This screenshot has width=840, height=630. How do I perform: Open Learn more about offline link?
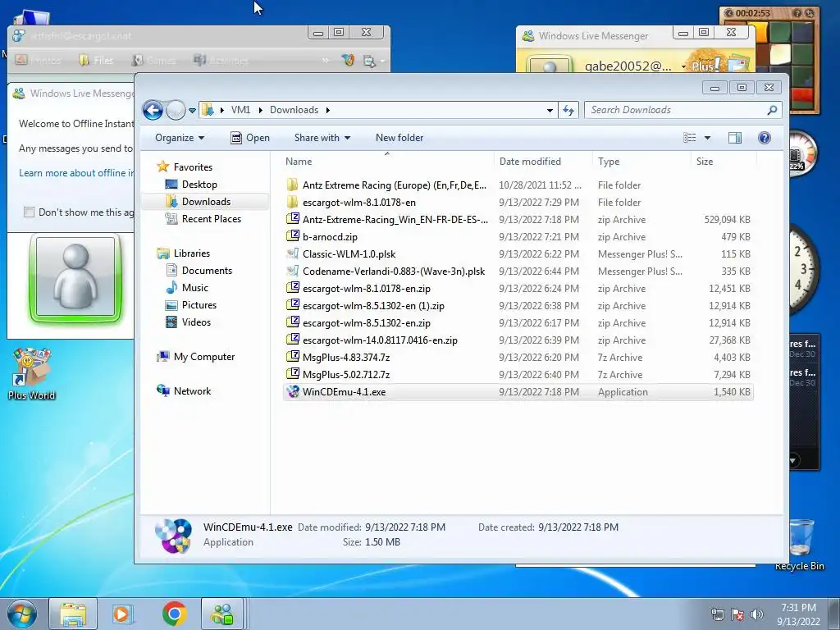point(76,173)
